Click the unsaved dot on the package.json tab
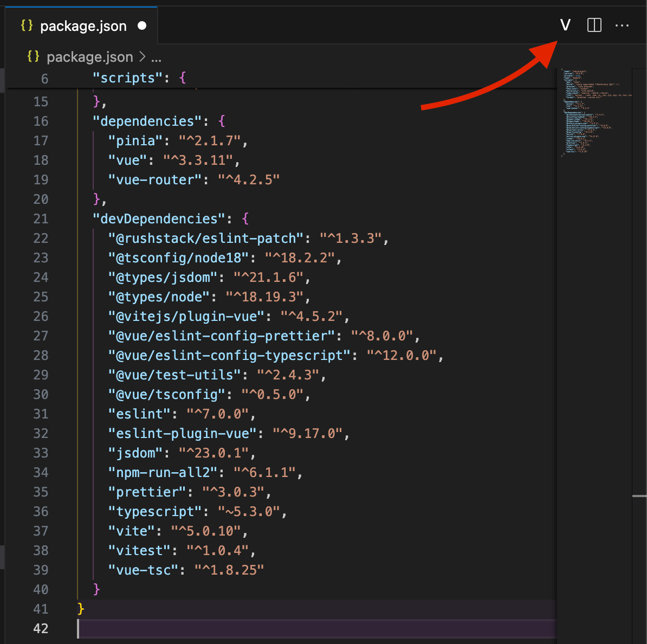The width and height of the screenshot is (647, 644). tap(142, 25)
